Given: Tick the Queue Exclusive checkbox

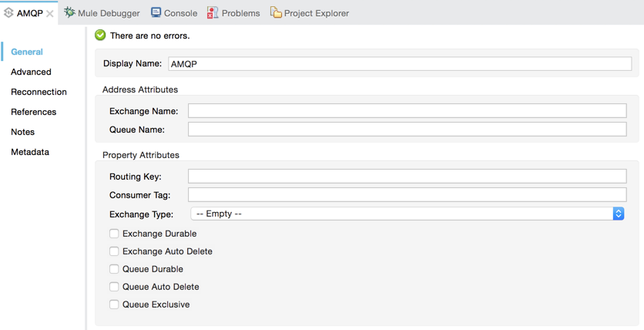Looking at the screenshot, I should (x=114, y=305).
